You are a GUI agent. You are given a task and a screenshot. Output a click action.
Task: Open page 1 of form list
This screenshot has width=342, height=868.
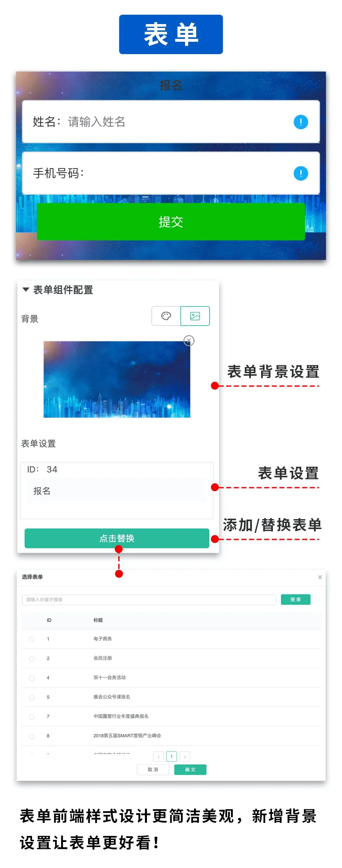[x=172, y=756]
